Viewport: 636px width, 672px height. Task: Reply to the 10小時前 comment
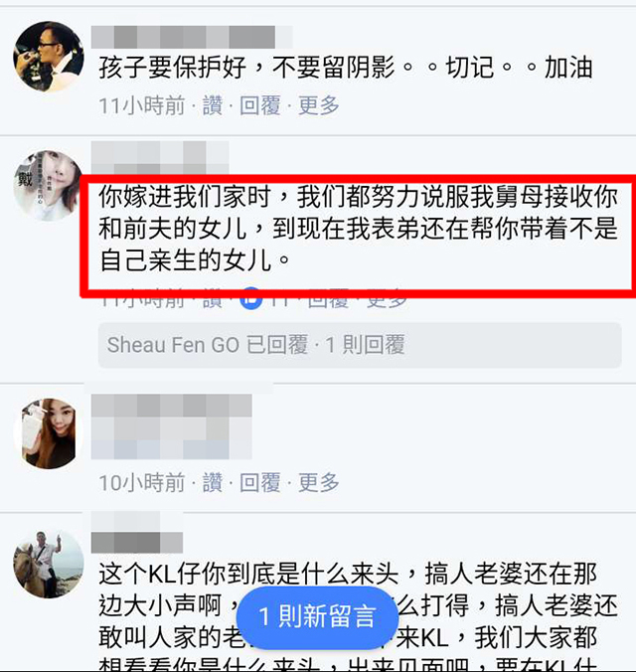[x=260, y=482]
